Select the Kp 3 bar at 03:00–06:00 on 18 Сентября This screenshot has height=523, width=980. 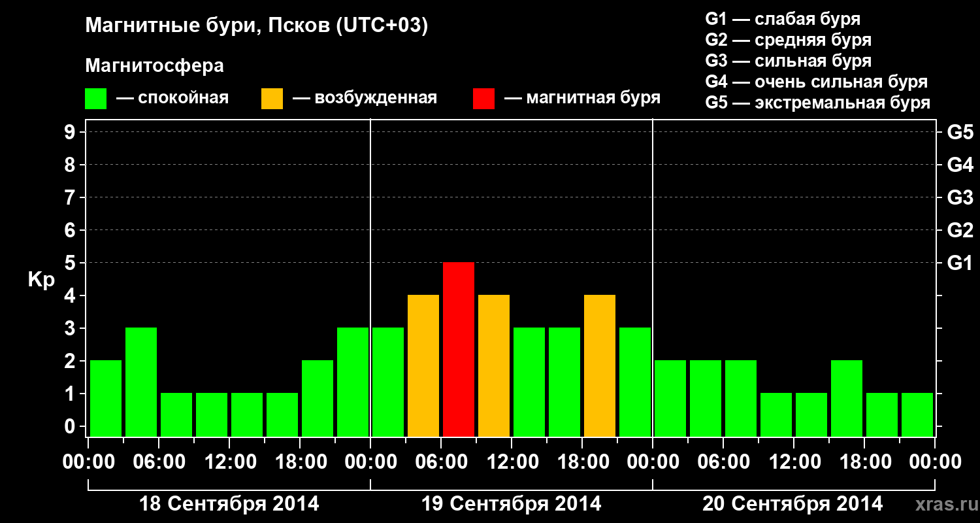point(141,382)
